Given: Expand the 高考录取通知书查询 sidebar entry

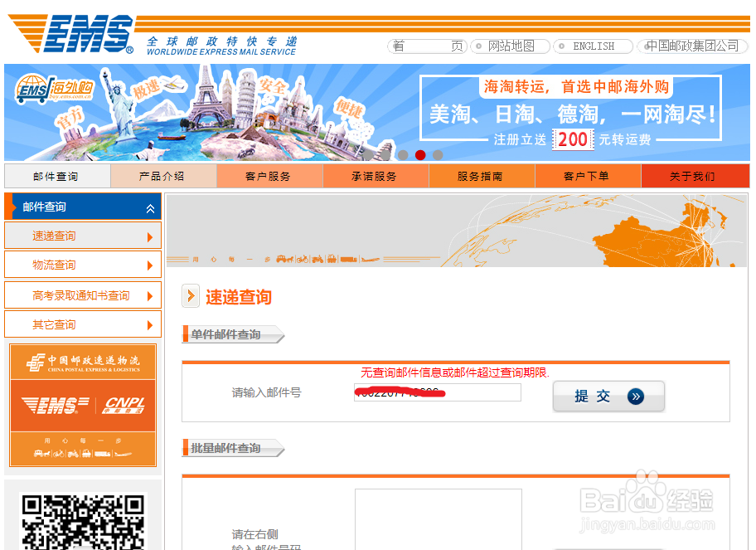Looking at the screenshot, I should pyautogui.click(x=82, y=294).
